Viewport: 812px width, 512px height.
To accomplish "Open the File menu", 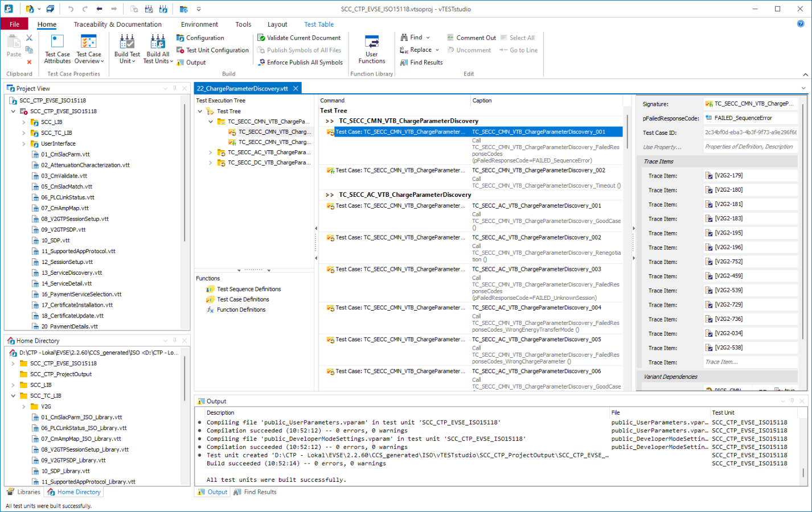I will point(15,24).
